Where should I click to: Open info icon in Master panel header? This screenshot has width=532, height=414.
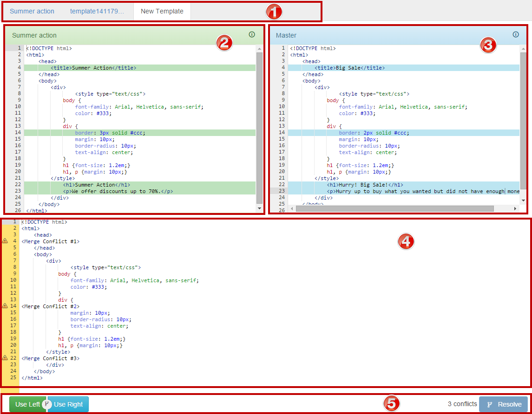click(x=516, y=34)
